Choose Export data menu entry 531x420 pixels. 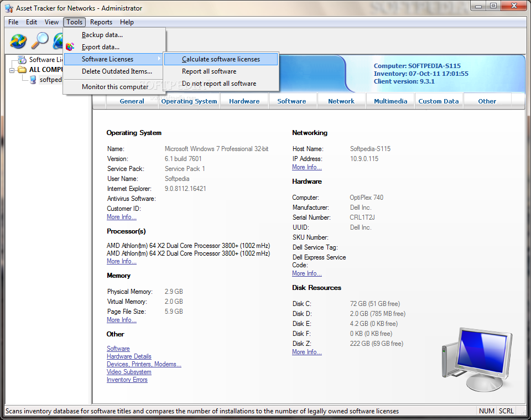(x=114, y=47)
